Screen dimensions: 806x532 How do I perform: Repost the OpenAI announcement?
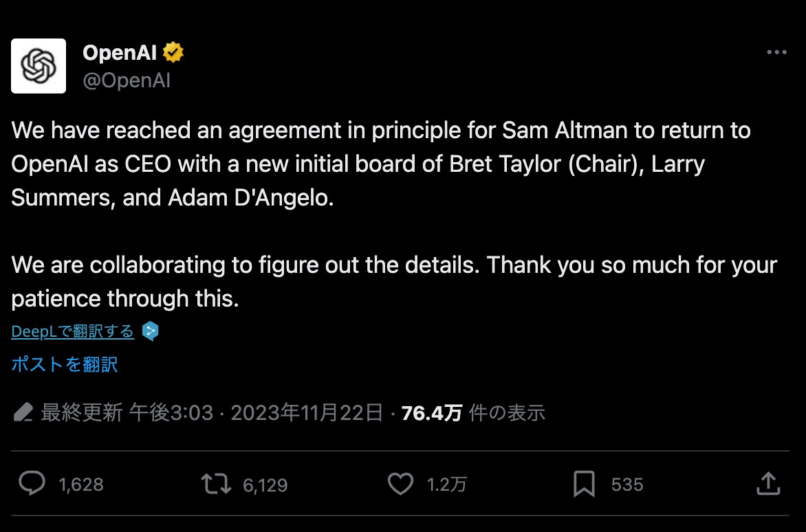tap(215, 484)
